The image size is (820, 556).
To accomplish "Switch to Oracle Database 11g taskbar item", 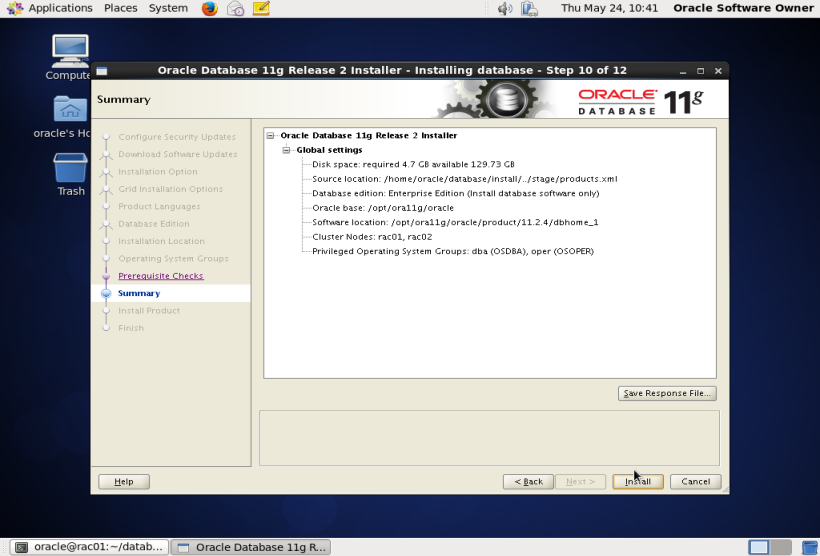I will coord(251,547).
